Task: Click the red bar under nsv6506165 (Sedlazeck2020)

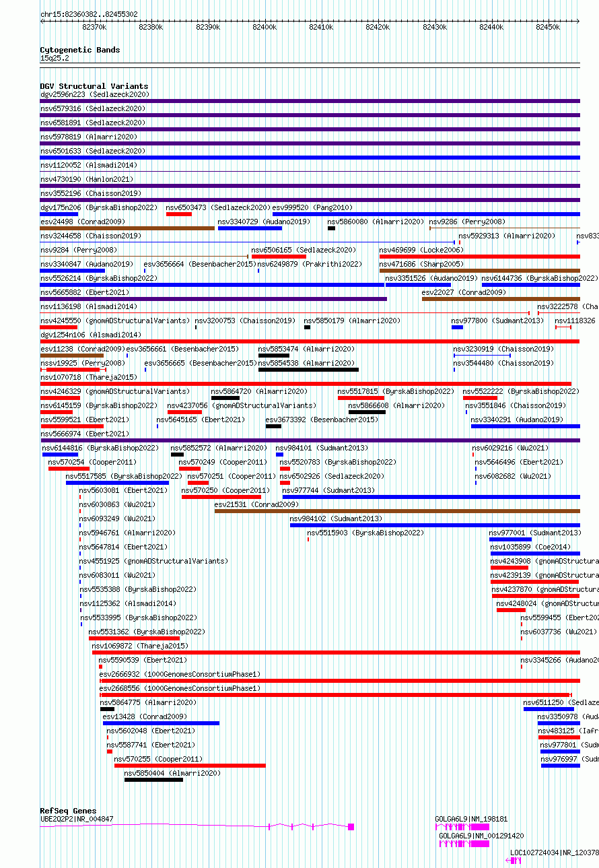Action: [279, 257]
